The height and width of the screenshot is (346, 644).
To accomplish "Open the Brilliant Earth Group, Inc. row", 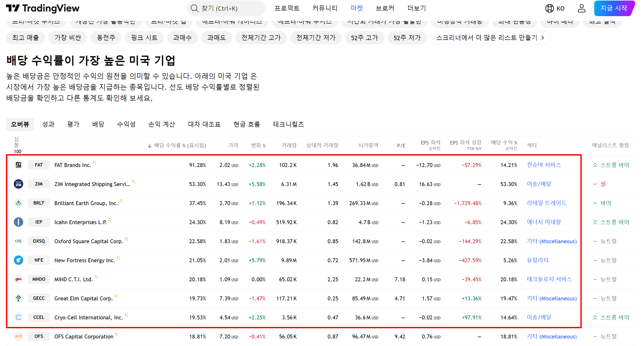I will pyautogui.click(x=86, y=203).
